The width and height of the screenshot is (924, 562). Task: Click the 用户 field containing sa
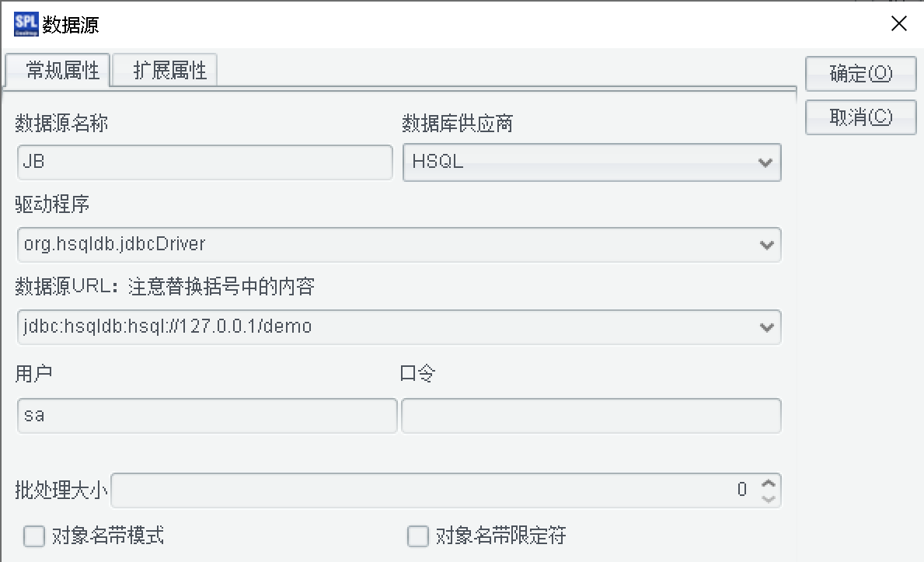point(206,415)
